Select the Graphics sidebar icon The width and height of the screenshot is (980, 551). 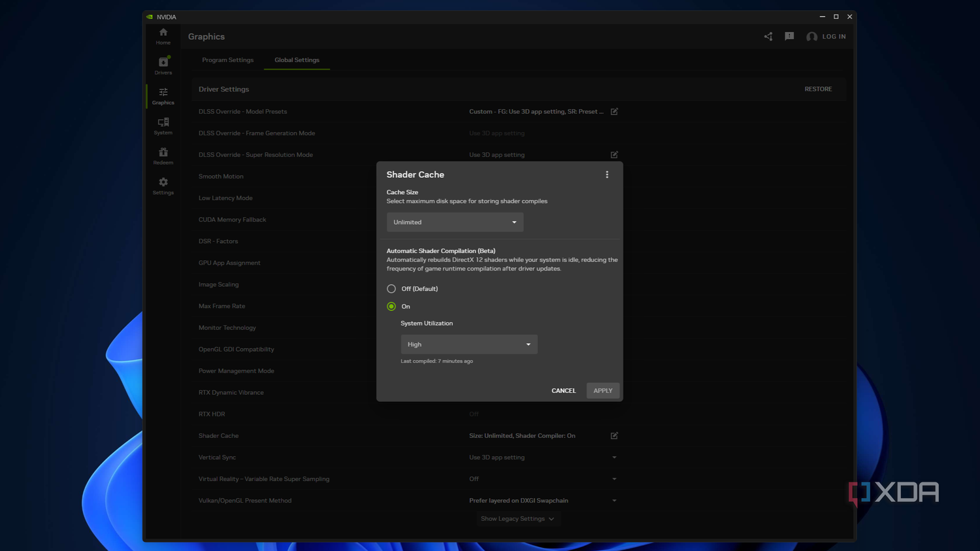(x=163, y=96)
